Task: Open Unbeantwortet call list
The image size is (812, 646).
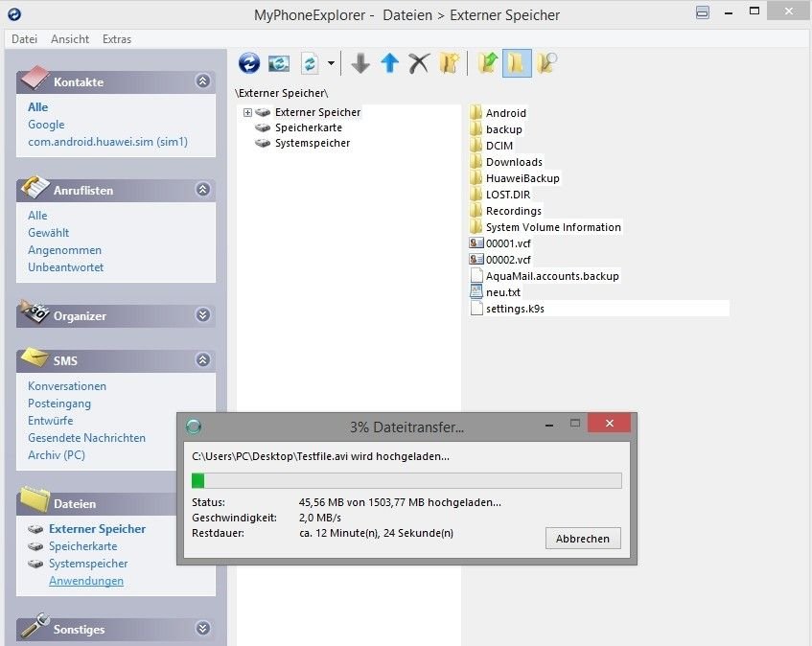Action: pyautogui.click(x=66, y=267)
